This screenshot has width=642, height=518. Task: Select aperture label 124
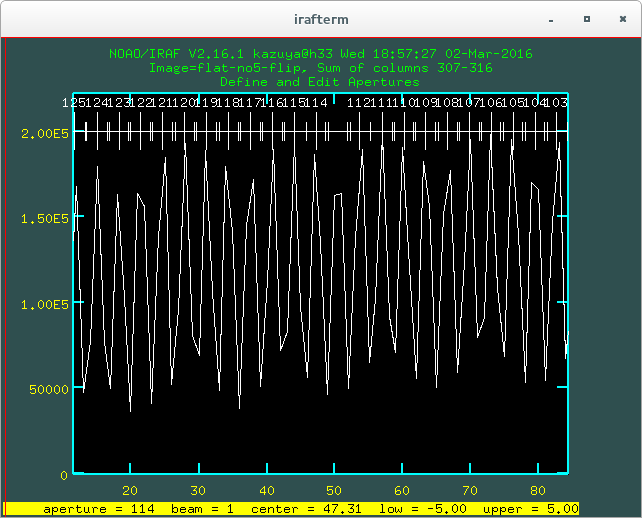tap(96, 102)
